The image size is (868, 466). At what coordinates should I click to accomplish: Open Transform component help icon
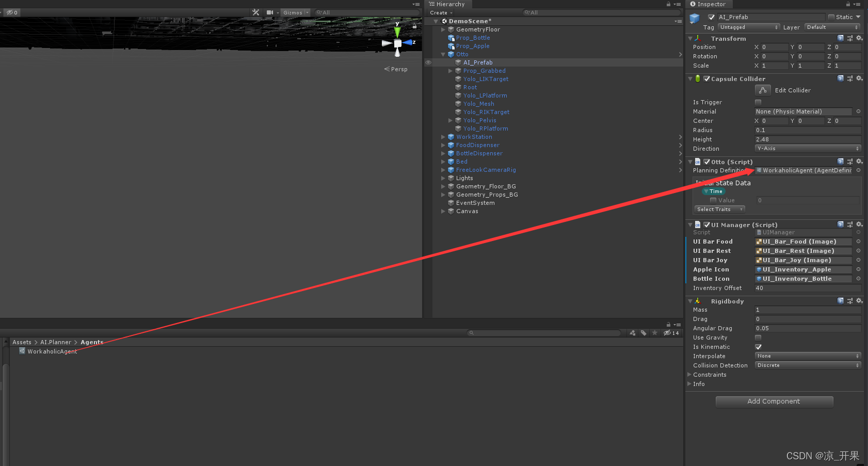pyautogui.click(x=841, y=38)
